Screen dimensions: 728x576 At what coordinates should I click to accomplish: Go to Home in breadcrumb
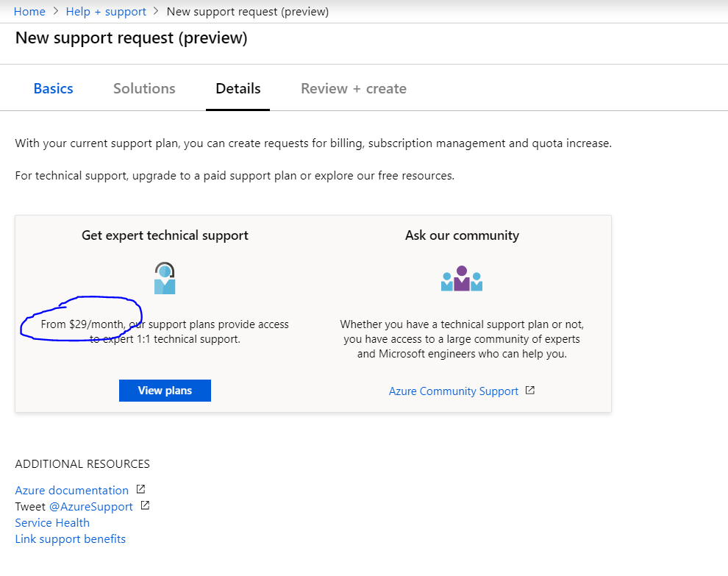(29, 12)
